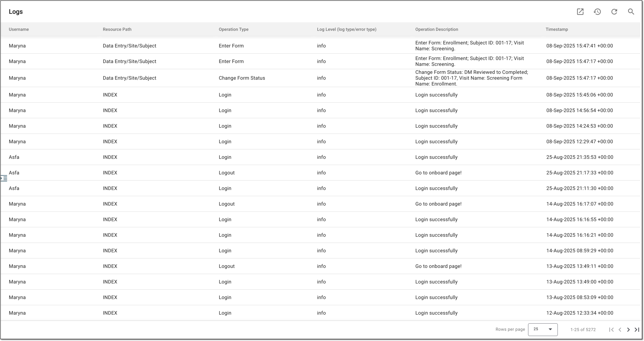644x341 pixels.
Task: Click timestamp 12-Aug-2025 12:33:34 +00:00
Action: pyautogui.click(x=580, y=313)
